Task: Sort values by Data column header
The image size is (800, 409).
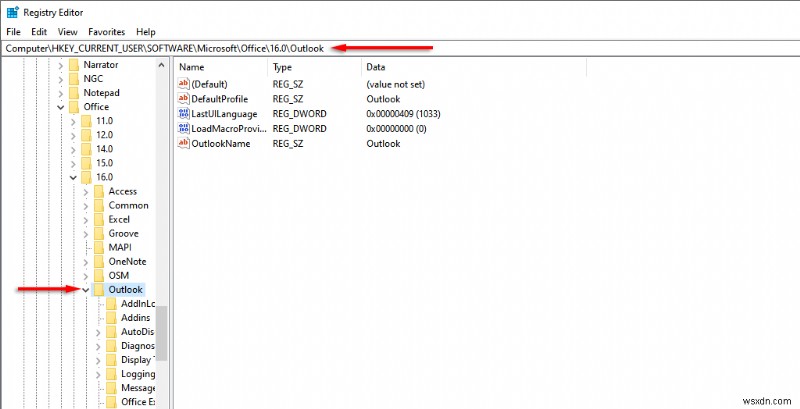Action: pos(474,67)
